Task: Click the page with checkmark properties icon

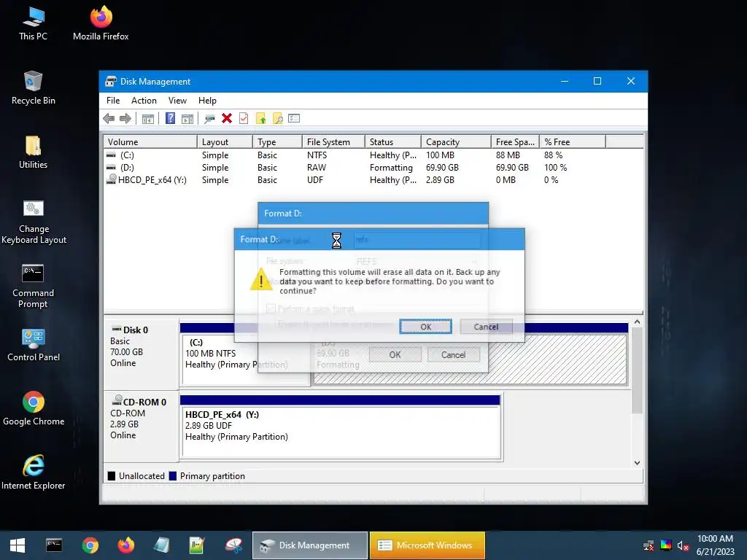Action: click(x=244, y=119)
